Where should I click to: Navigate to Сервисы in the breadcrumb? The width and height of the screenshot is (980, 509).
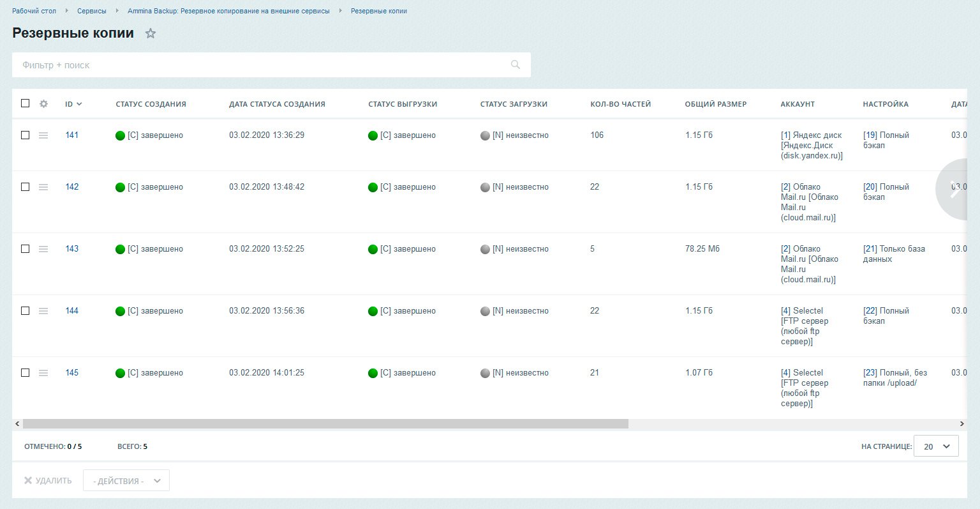tap(91, 11)
